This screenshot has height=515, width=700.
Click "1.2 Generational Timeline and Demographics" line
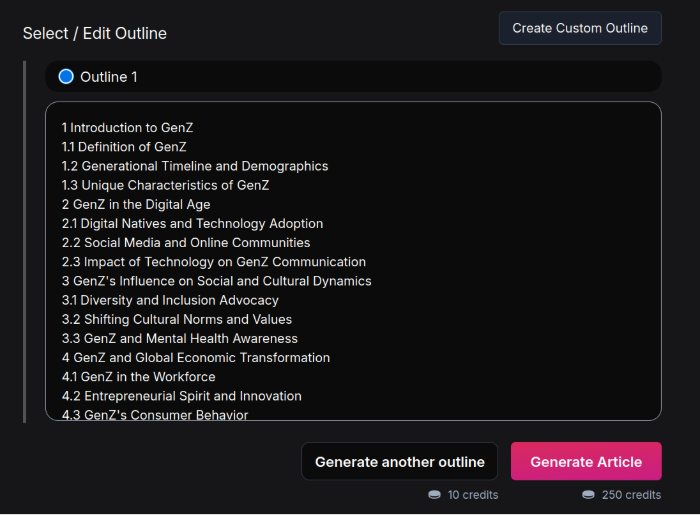click(195, 166)
